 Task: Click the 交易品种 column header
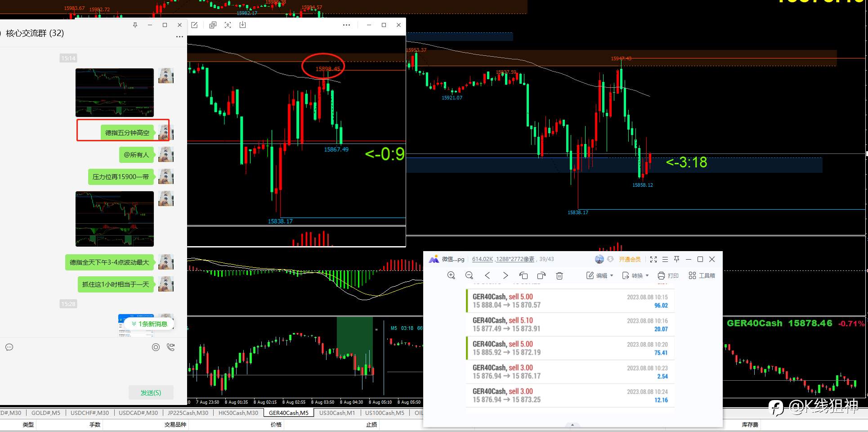click(x=175, y=424)
